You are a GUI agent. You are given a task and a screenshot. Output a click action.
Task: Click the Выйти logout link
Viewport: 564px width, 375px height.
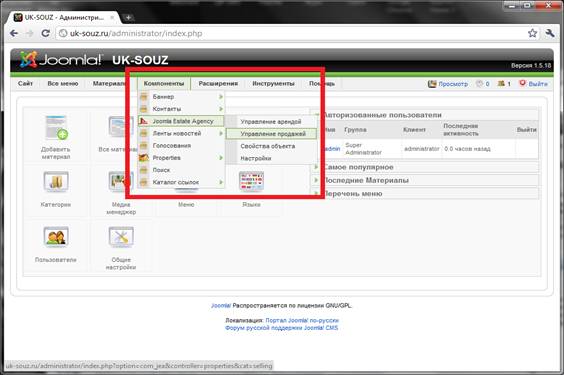click(x=538, y=84)
